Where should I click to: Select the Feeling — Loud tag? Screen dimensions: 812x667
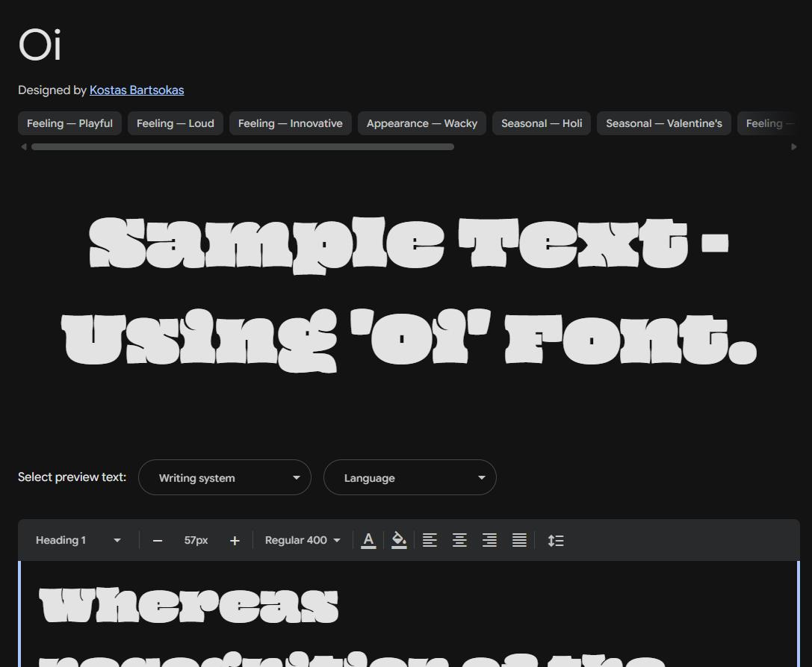[176, 123]
